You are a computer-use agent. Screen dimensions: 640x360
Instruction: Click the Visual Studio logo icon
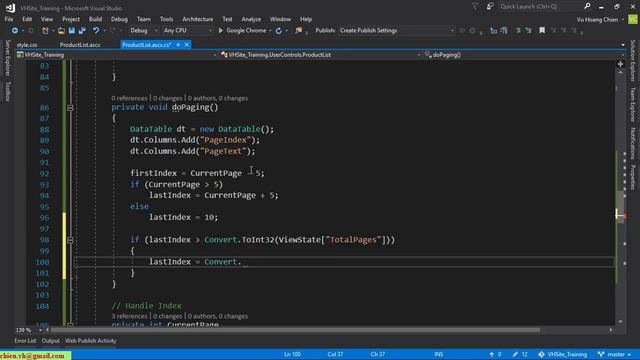click(10, 7)
